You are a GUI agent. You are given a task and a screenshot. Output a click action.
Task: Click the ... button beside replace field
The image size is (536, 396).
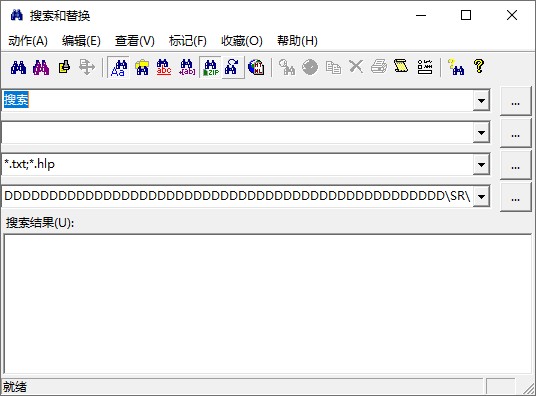point(515,133)
